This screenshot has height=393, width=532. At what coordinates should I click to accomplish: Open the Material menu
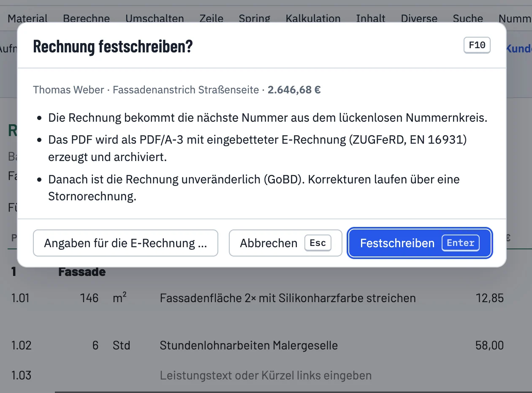[x=27, y=19]
